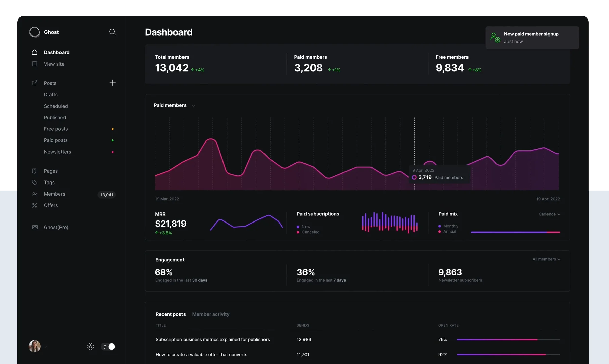609x364 pixels.
Task: Open the Cadence dropdown in Paid mix
Action: coord(549,214)
